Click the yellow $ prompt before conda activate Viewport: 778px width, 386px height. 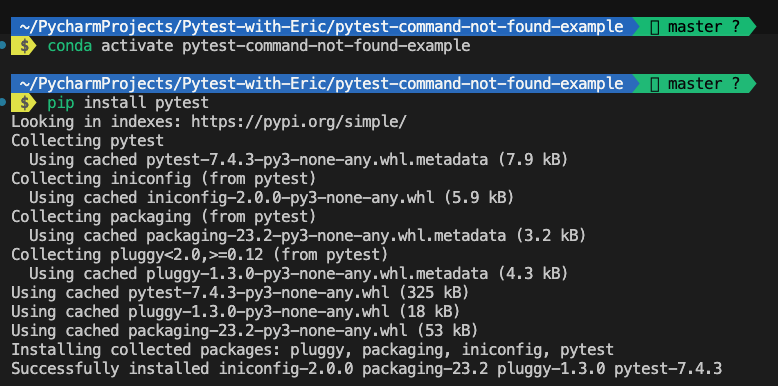click(x=23, y=46)
